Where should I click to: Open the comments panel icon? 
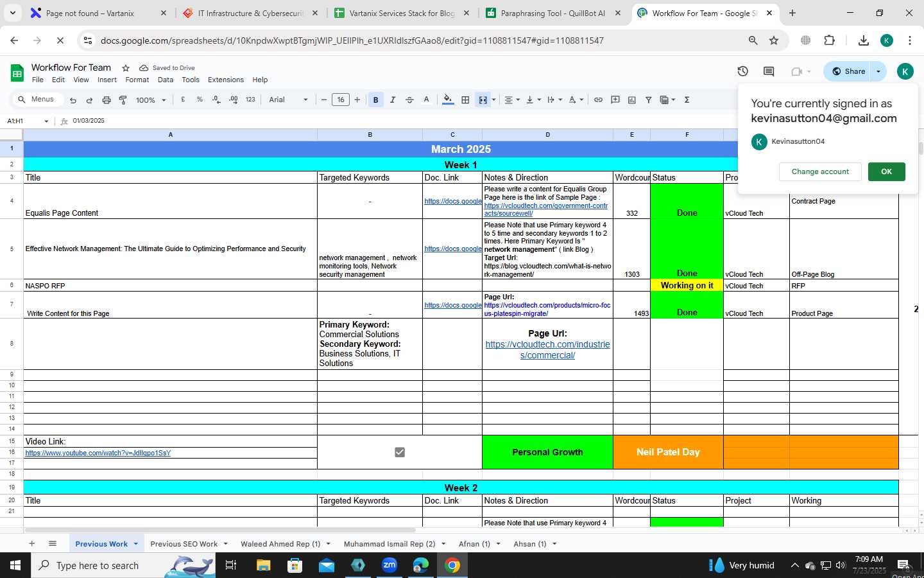[x=769, y=71]
